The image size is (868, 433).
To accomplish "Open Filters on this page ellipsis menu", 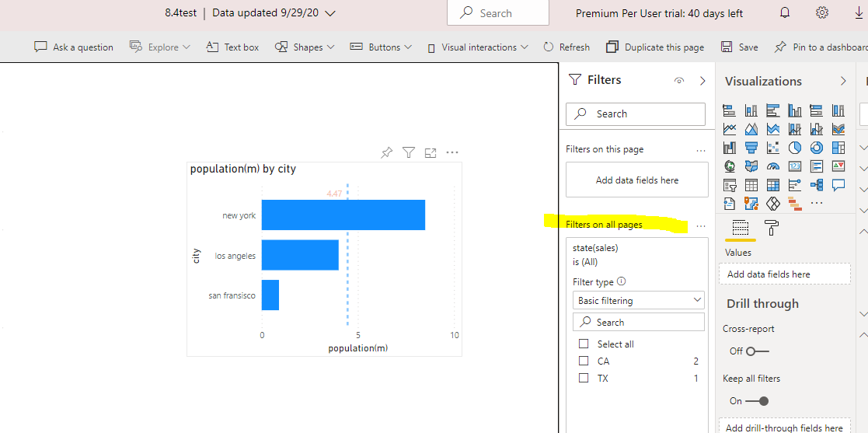I will click(701, 150).
